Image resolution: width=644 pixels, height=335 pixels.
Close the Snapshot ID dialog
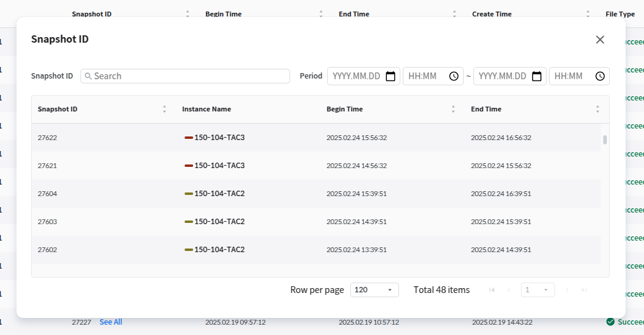point(600,40)
